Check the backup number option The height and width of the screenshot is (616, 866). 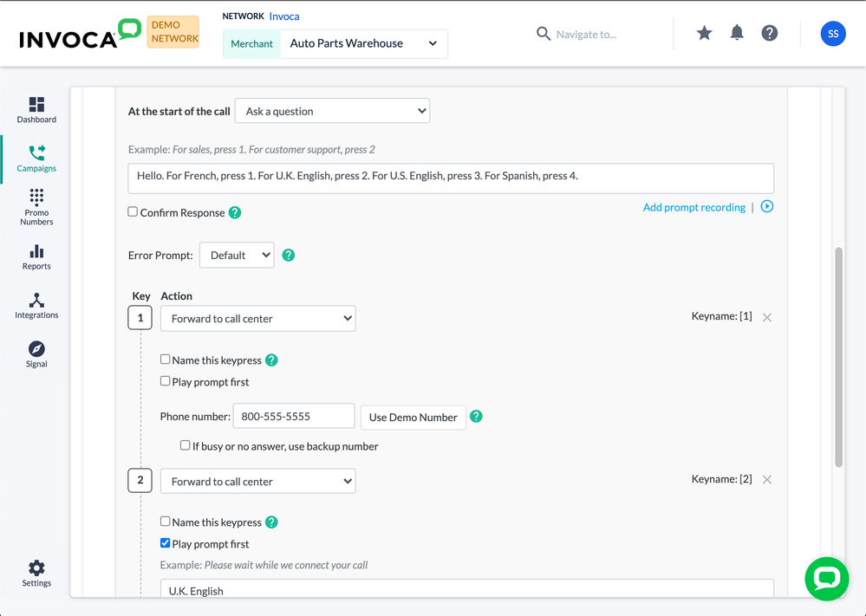pos(185,445)
